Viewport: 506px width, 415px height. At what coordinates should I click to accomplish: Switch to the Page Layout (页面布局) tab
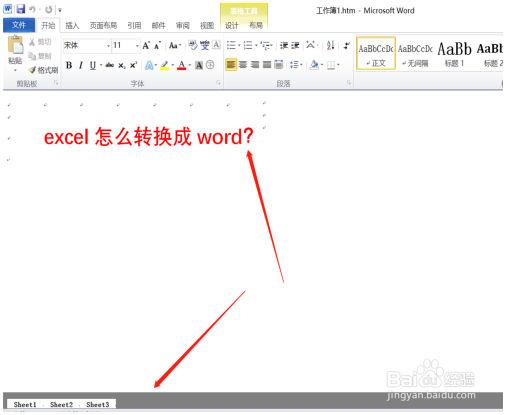coord(103,25)
